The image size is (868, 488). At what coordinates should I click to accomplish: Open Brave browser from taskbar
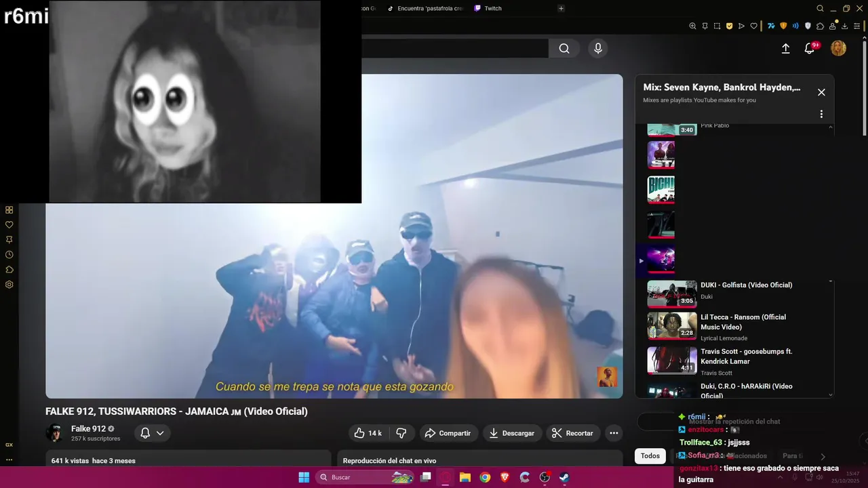[x=505, y=477]
